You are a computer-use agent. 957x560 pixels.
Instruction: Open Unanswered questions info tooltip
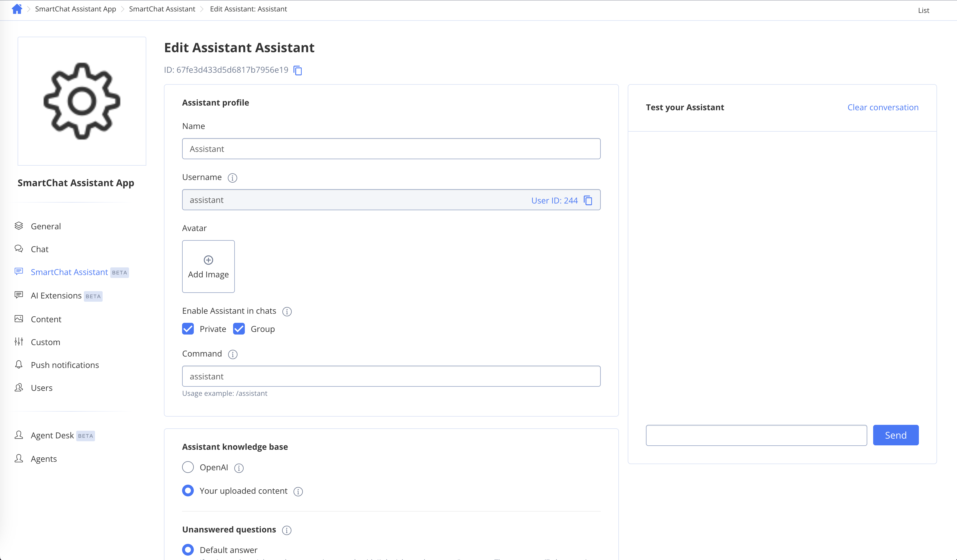coord(287,530)
